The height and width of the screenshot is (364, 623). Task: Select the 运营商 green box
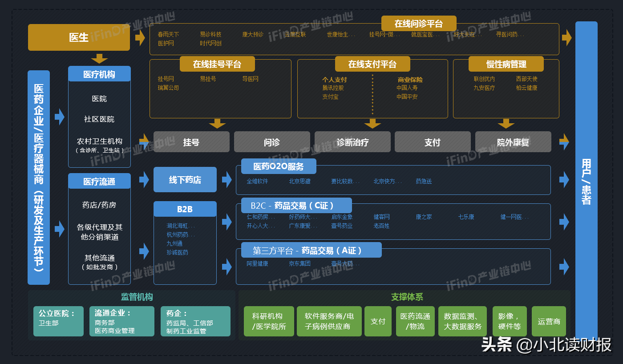coord(549,321)
